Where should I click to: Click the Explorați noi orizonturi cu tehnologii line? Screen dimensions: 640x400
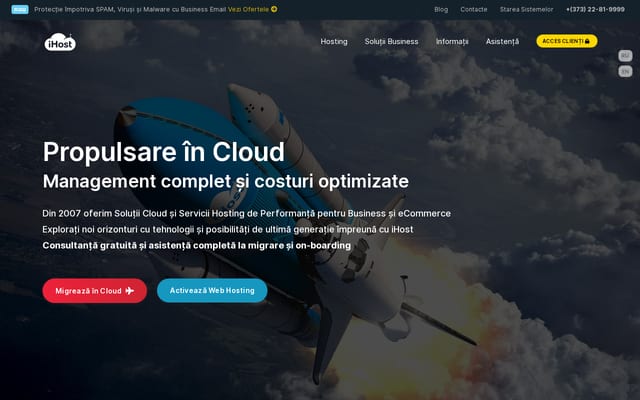[x=228, y=229]
